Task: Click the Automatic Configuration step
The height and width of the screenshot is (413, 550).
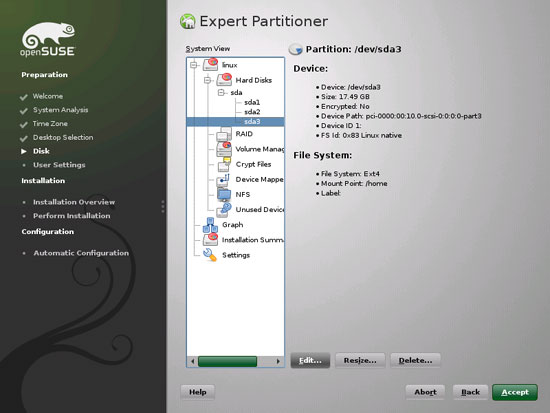Action: point(81,253)
